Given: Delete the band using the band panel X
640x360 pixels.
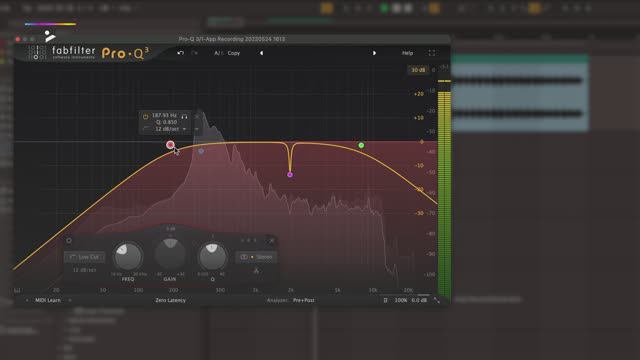Looking at the screenshot, I should [271, 241].
